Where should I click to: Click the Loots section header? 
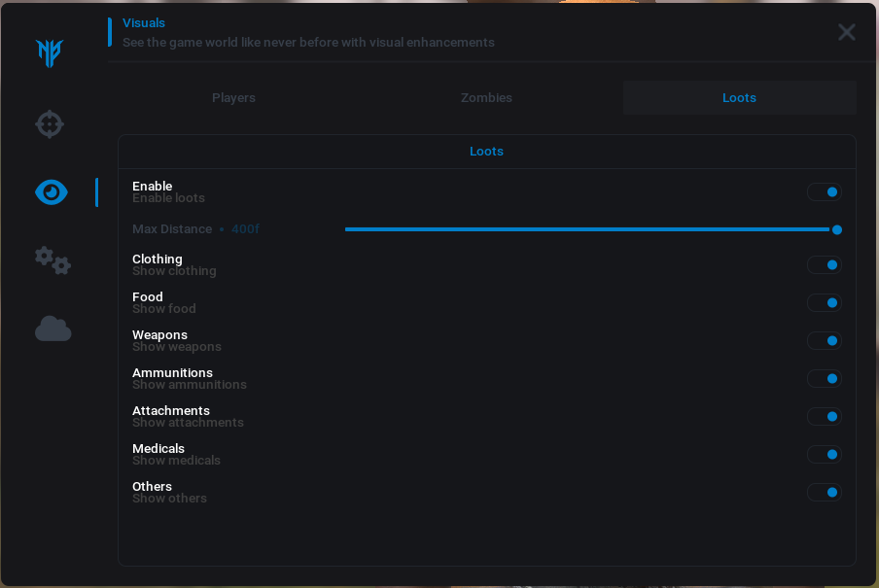[x=486, y=152]
